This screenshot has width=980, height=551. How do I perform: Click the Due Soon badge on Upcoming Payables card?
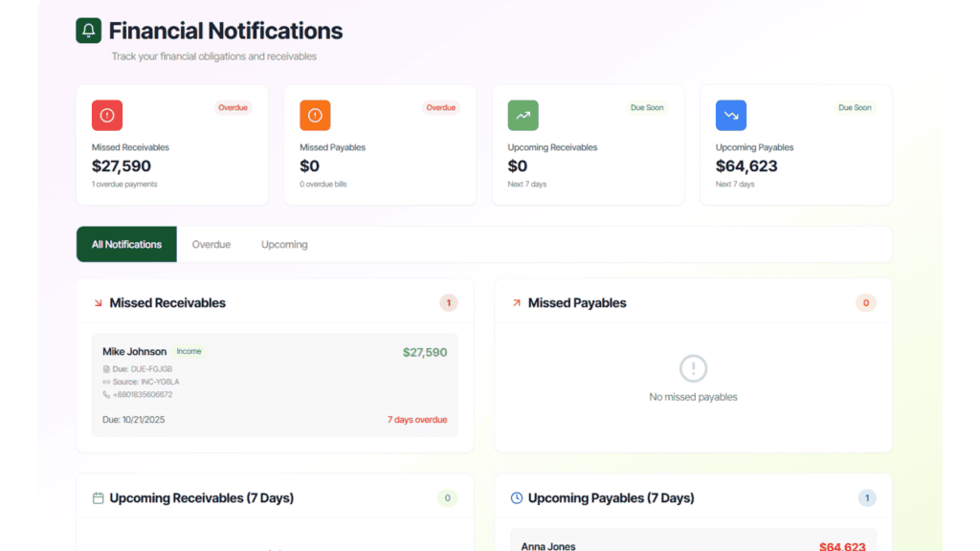coord(855,108)
